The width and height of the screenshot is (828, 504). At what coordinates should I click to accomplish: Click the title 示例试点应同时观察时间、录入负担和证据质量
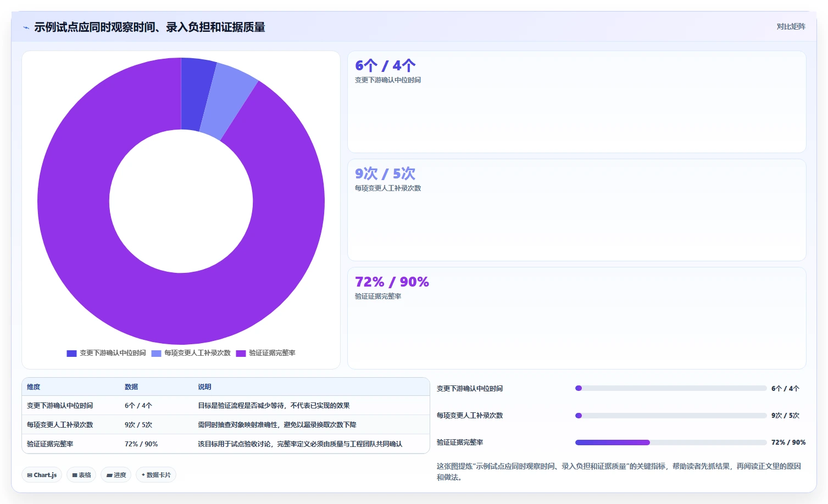[x=149, y=27]
